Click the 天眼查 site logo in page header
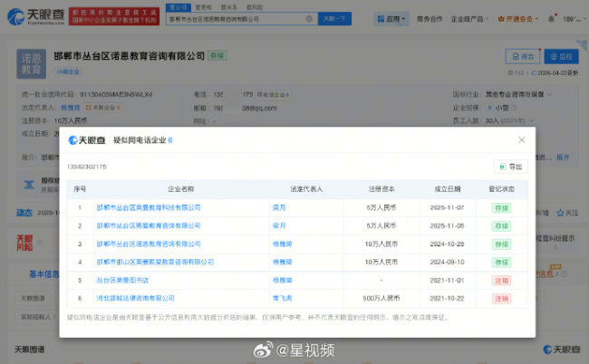This screenshot has height=364, width=589. 36,16
